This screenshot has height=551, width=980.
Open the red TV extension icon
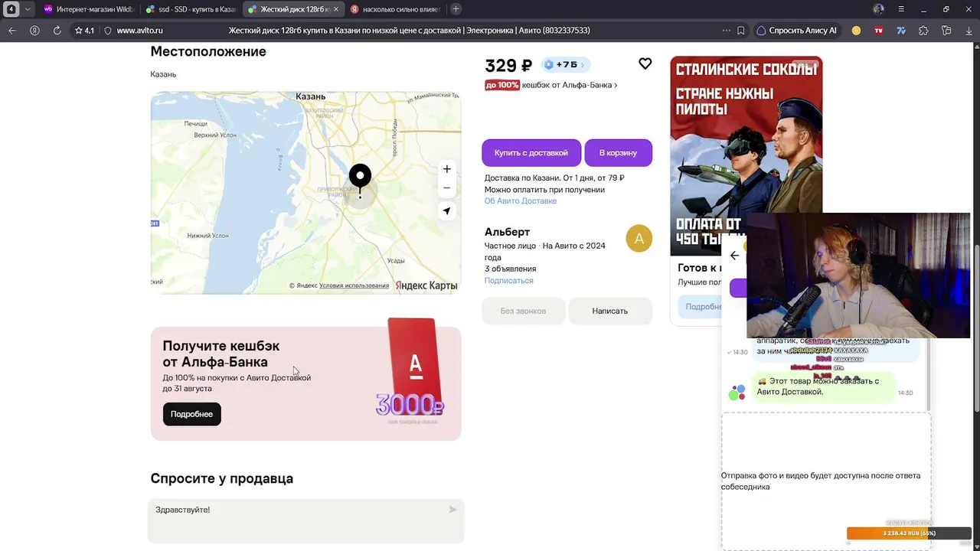pyautogui.click(x=879, y=31)
